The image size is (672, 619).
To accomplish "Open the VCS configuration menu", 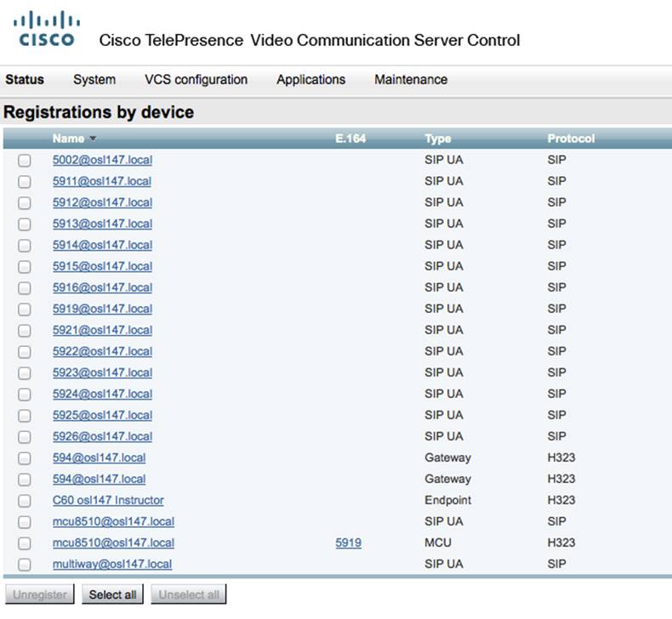I will coord(196,80).
